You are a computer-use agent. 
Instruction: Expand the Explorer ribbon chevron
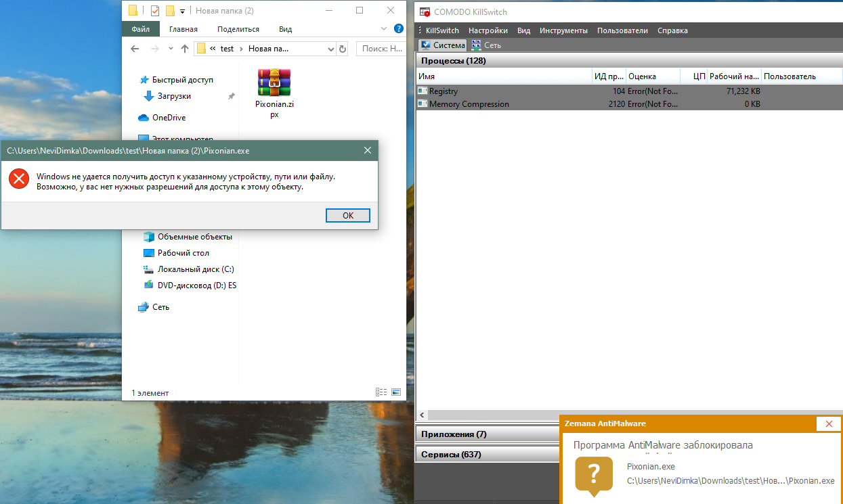click(x=384, y=29)
